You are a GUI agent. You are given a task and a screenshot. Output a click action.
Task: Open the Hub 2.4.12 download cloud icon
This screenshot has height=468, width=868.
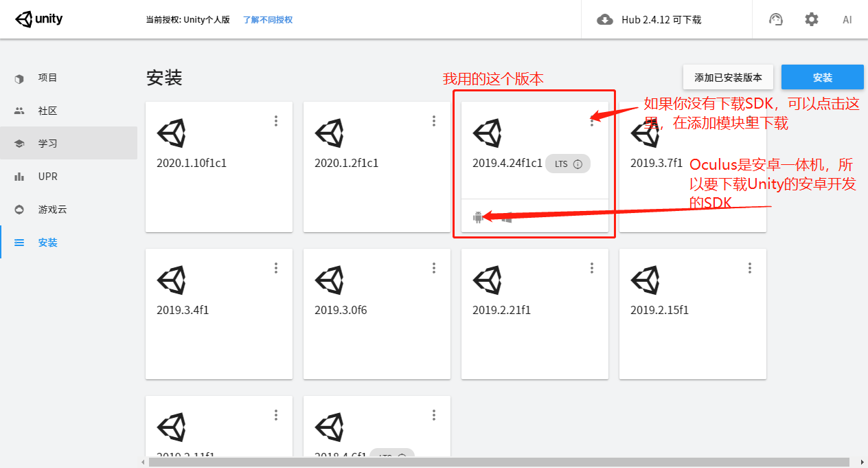[x=605, y=20]
